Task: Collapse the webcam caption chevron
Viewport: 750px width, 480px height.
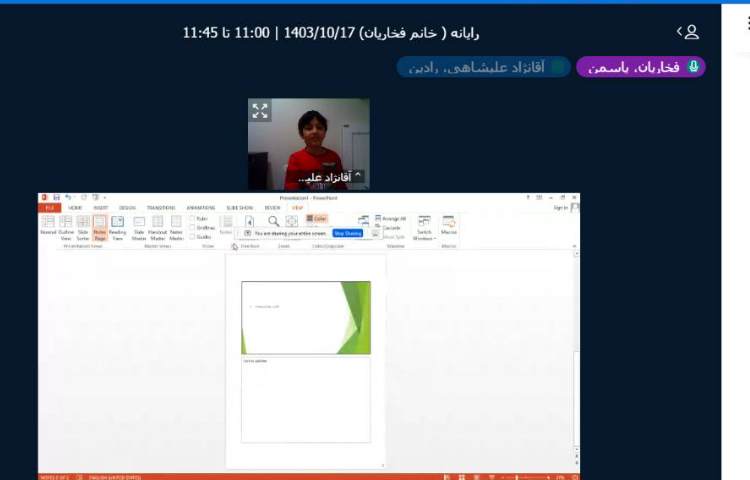Action: (357, 175)
